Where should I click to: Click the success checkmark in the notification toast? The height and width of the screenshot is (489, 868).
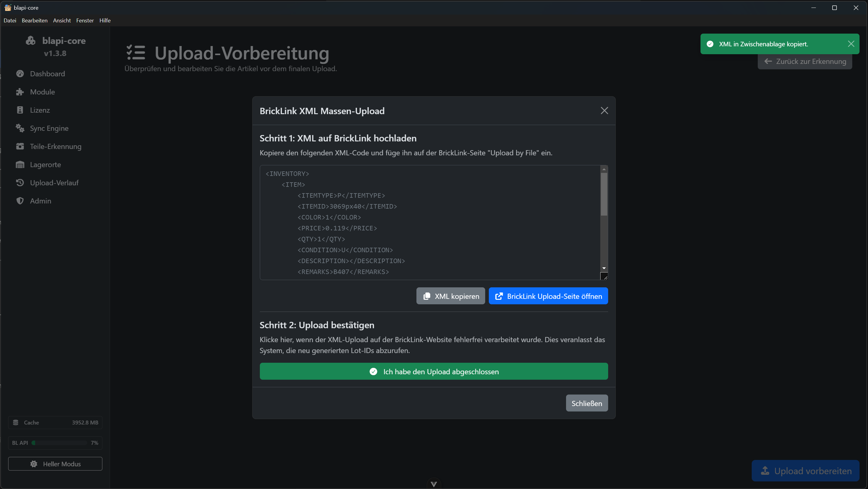[x=710, y=44]
